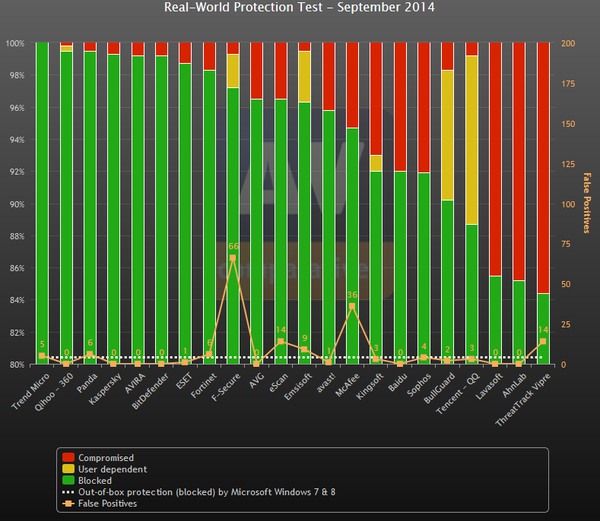Image resolution: width=600 pixels, height=521 pixels.
Task: Click the Panda marker labeled 6
Action: 90,354
